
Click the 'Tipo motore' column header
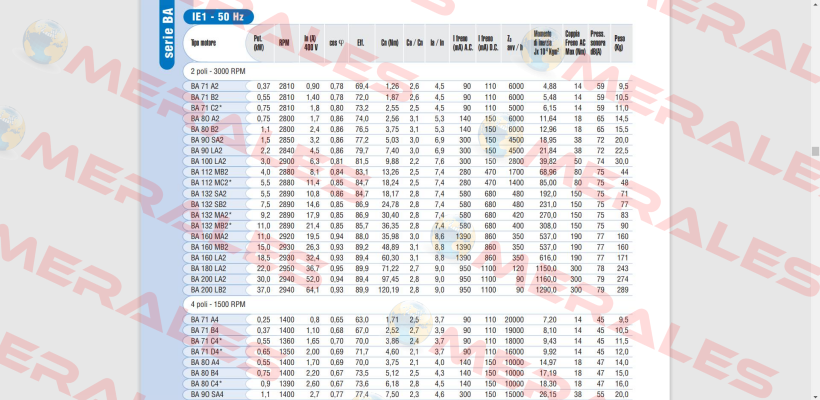click(x=203, y=43)
